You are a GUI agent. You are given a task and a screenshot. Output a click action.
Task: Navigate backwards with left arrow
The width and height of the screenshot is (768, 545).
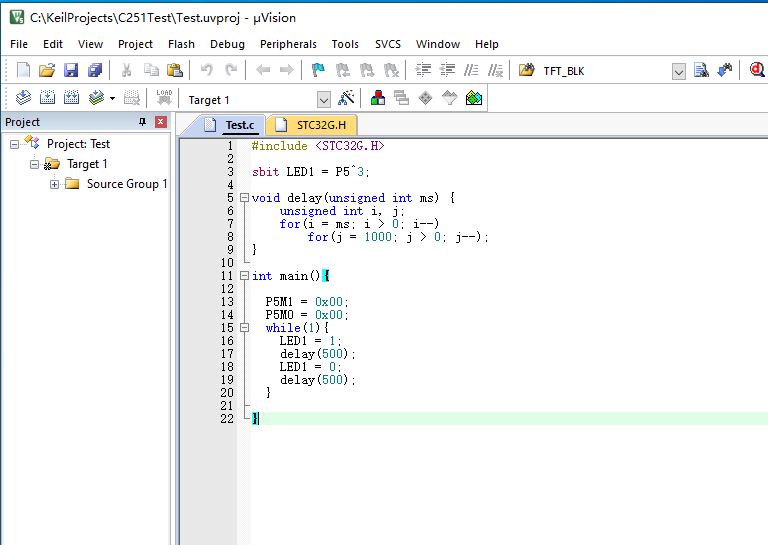point(263,71)
